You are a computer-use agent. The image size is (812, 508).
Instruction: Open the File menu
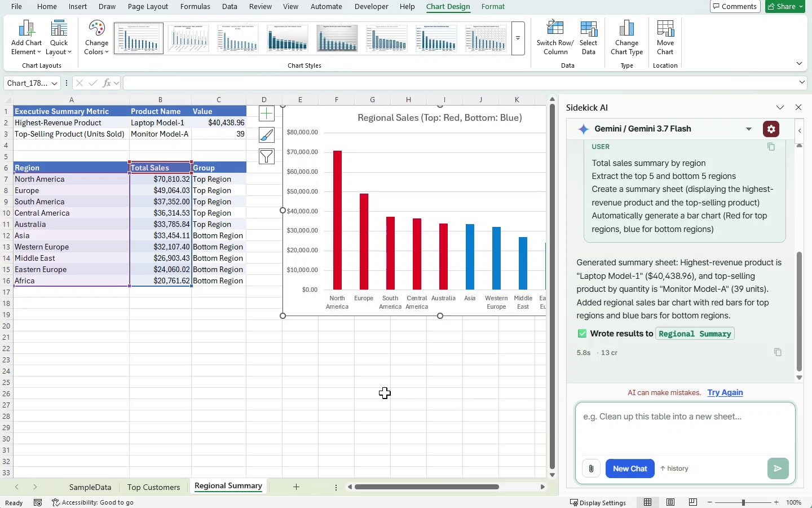coord(16,6)
